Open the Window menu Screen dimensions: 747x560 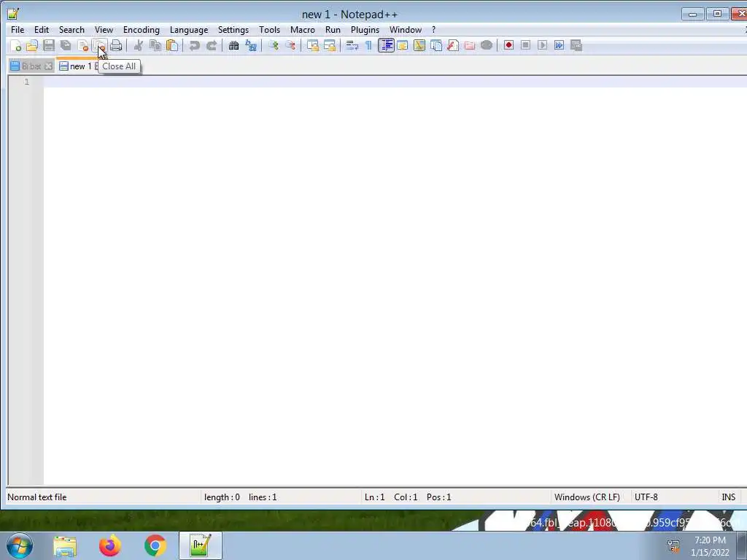pyautogui.click(x=406, y=29)
